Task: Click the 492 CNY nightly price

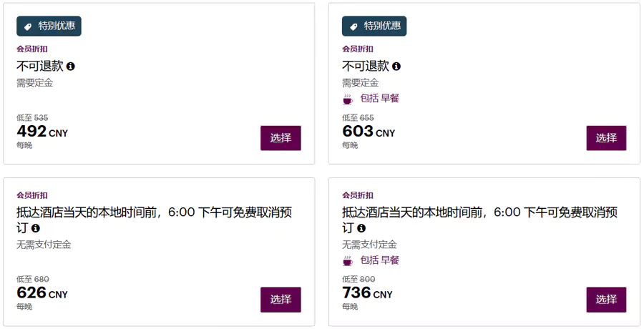Action: tap(42, 132)
